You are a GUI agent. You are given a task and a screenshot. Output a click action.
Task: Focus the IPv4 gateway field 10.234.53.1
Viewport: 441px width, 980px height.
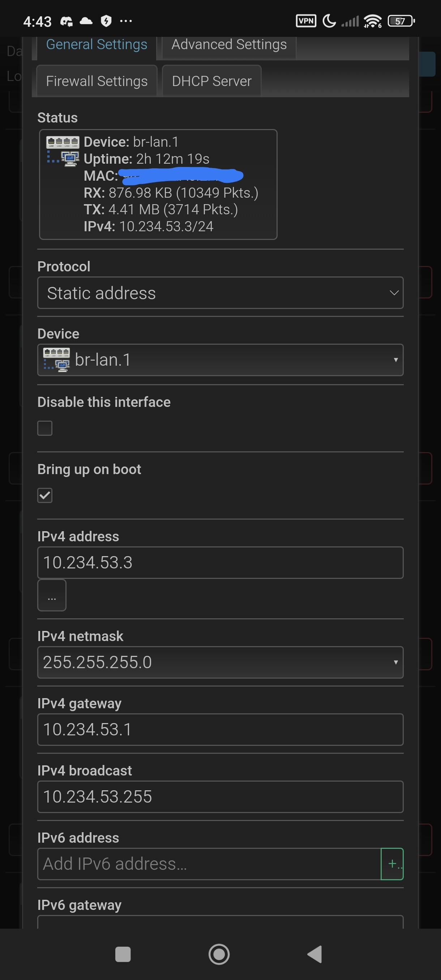click(x=220, y=729)
